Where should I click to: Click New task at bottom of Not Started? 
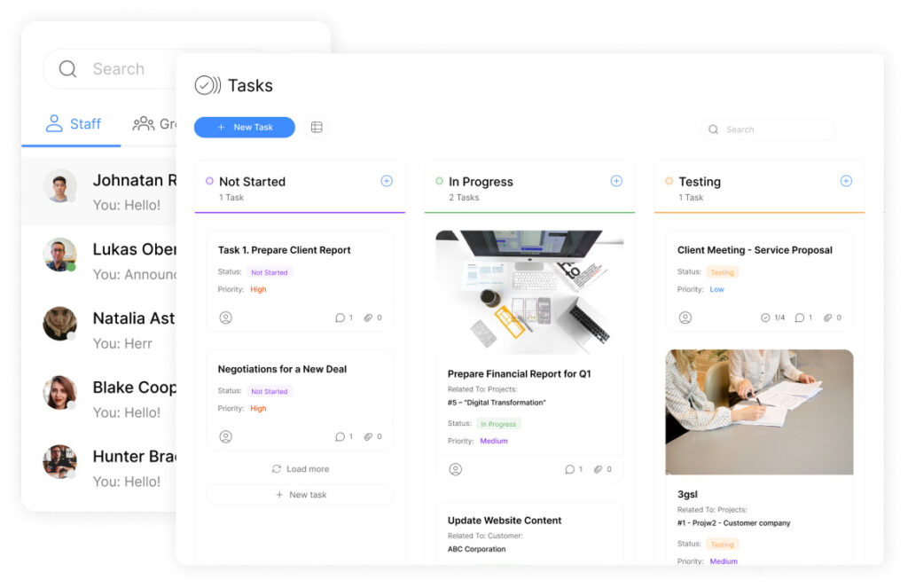tap(300, 495)
